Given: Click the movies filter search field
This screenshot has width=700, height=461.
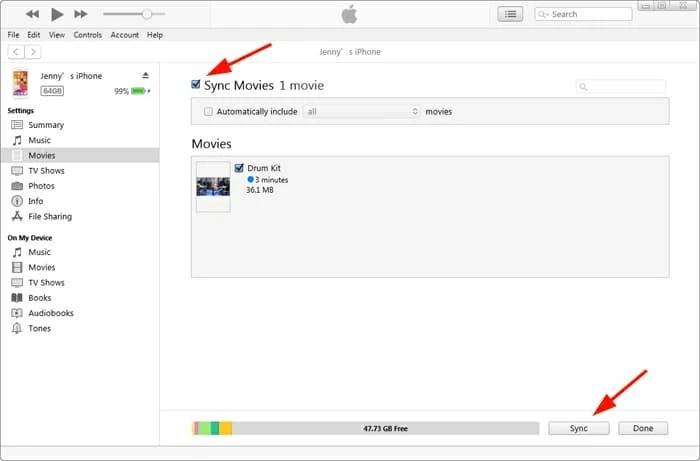Looking at the screenshot, I should coord(621,87).
